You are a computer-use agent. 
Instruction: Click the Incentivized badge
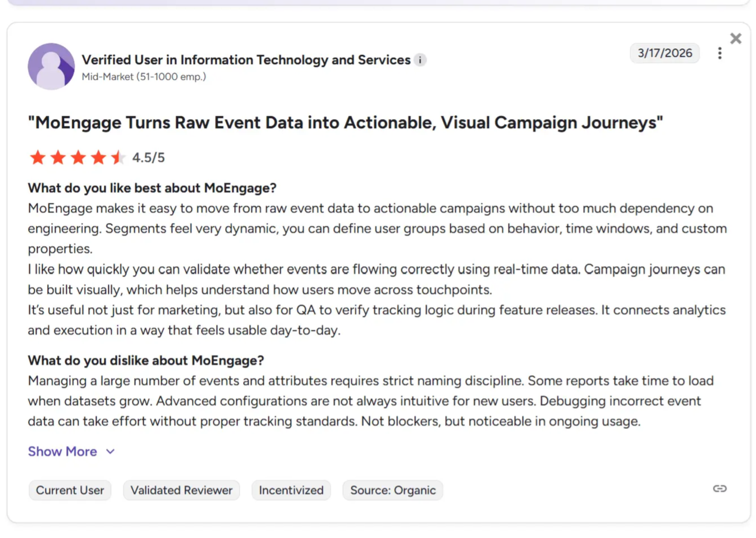(291, 490)
